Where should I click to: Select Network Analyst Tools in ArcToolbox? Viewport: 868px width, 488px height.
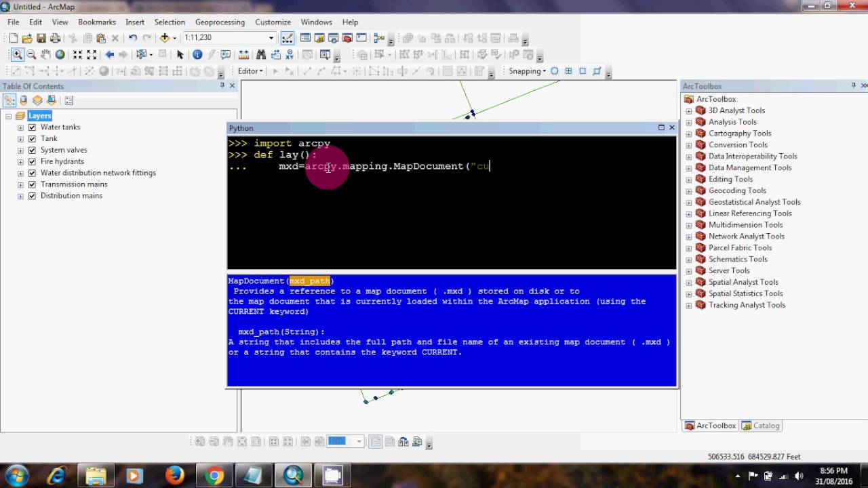746,237
